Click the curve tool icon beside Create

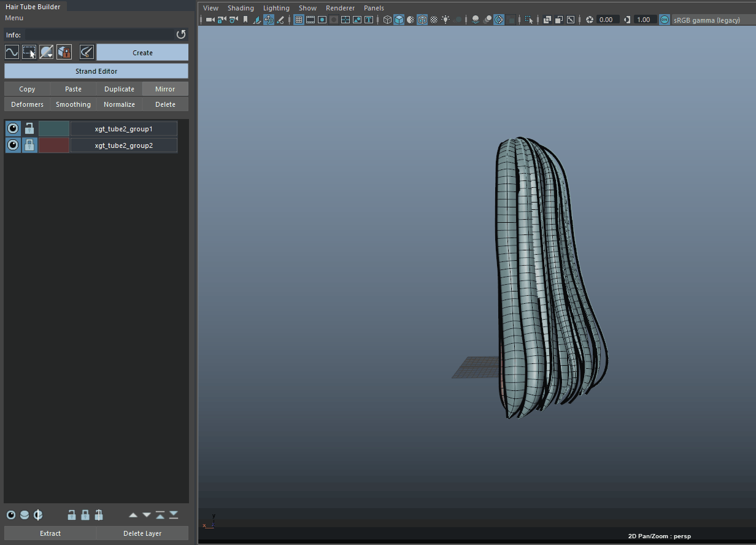pyautogui.click(x=12, y=52)
